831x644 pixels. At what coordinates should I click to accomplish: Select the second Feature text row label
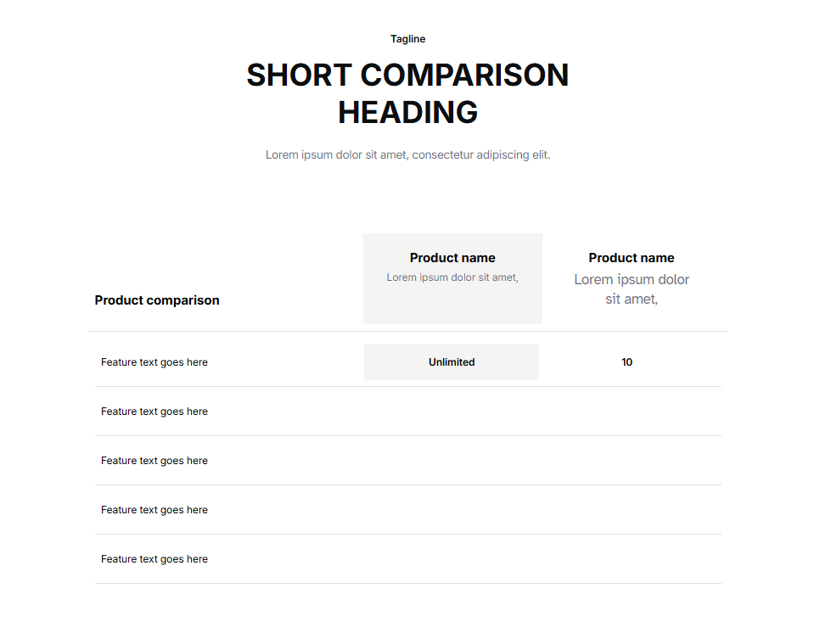point(154,412)
